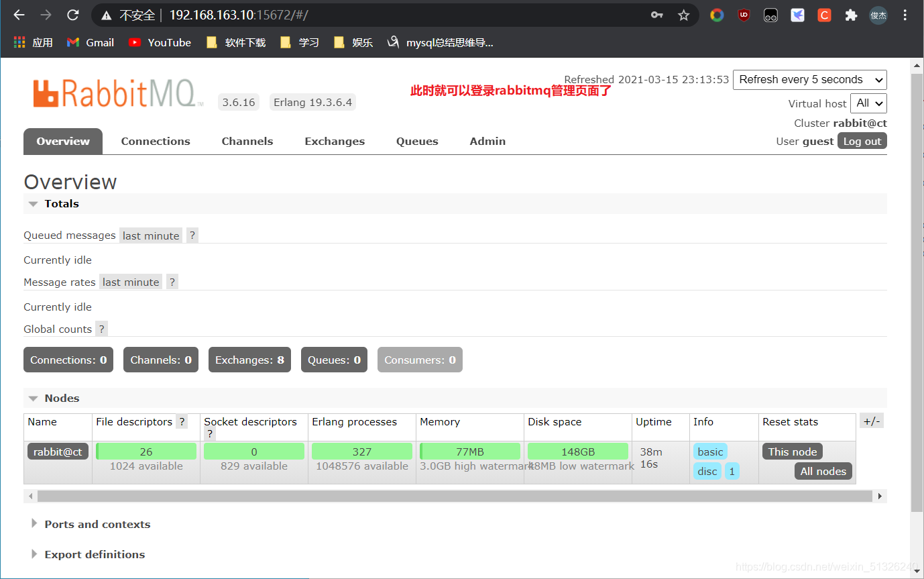Image resolution: width=924 pixels, height=579 pixels.
Task: Click the basic info tag
Action: (x=710, y=452)
